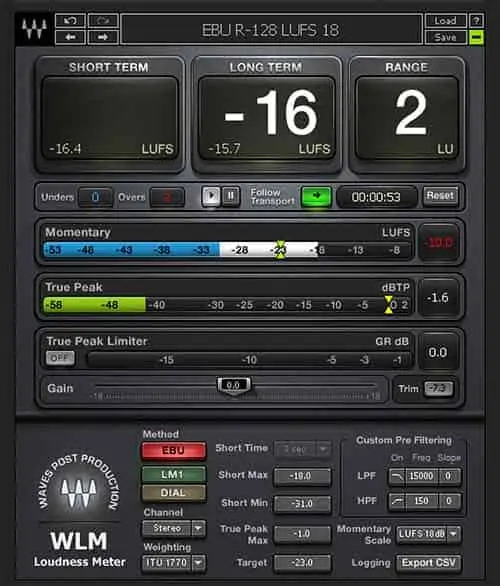Click the True Peak value readout -1.6
This screenshot has height=586, width=500.
tap(439, 298)
